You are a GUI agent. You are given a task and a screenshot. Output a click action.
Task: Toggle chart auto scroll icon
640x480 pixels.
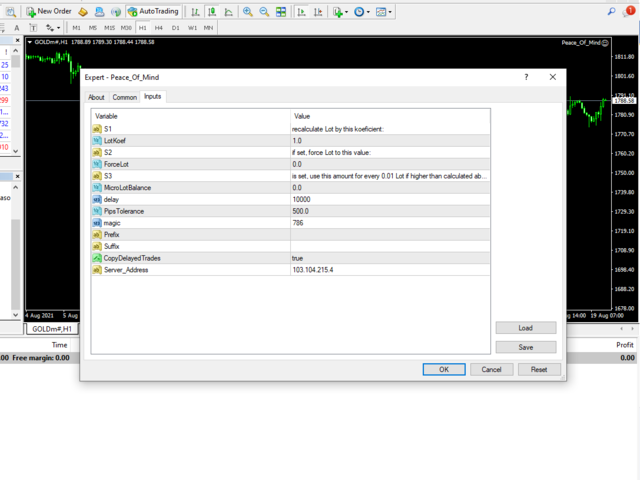click(302, 12)
